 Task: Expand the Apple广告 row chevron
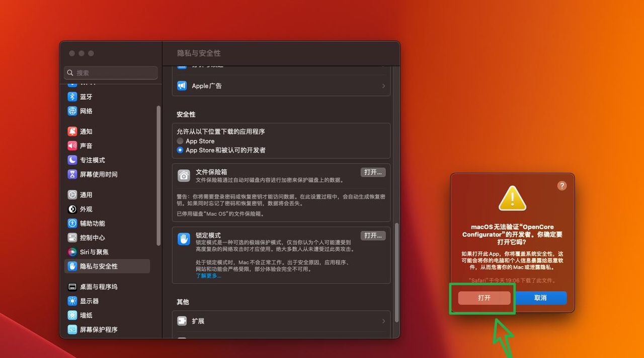383,86
